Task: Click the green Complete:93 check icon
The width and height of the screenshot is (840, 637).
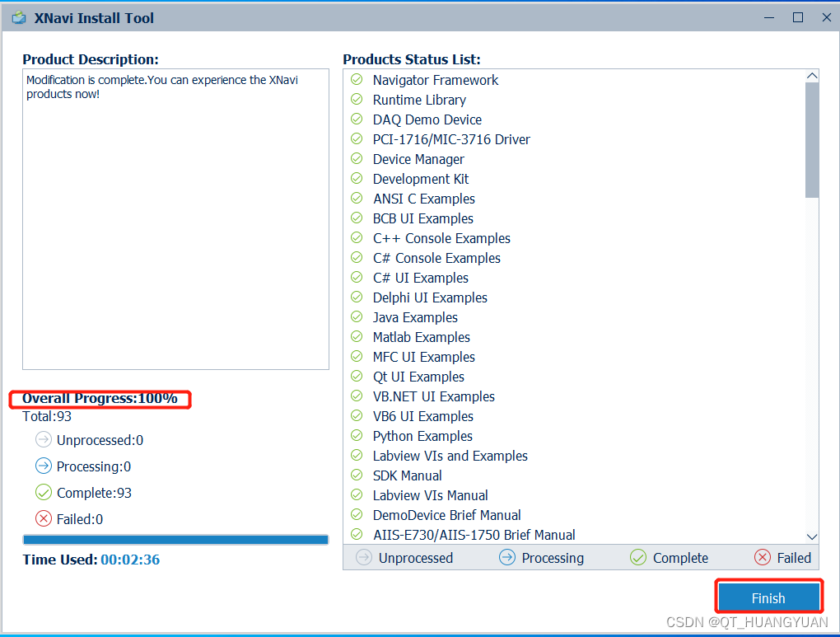Action: [44, 492]
